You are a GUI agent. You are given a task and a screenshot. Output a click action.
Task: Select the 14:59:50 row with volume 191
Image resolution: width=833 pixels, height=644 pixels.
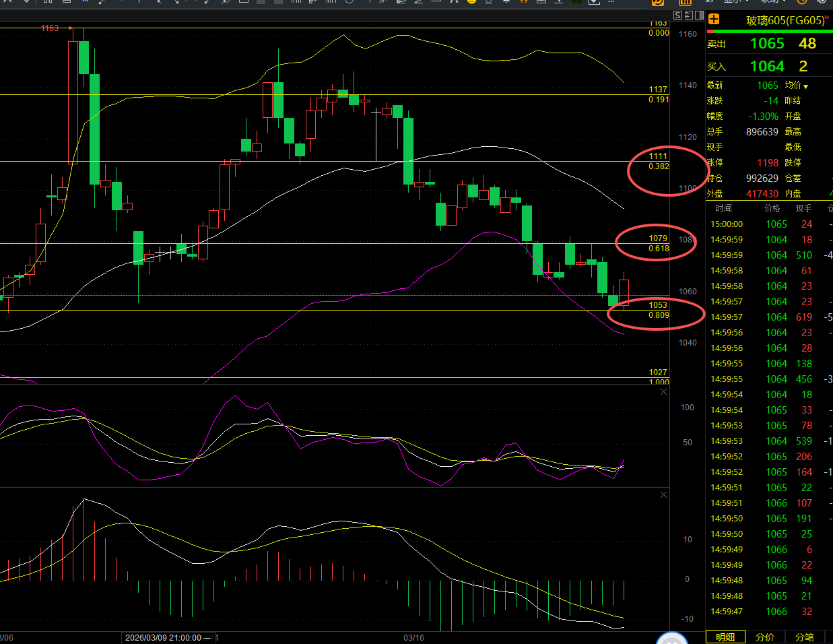[769, 519]
